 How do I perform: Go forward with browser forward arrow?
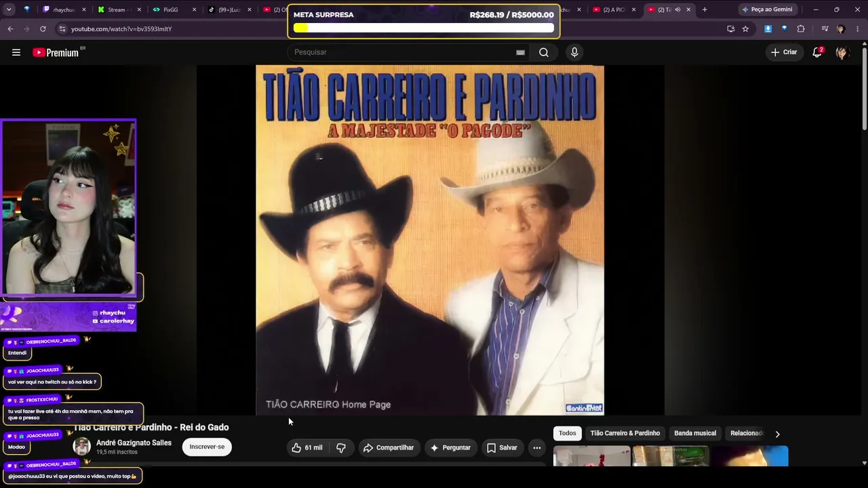coord(26,28)
